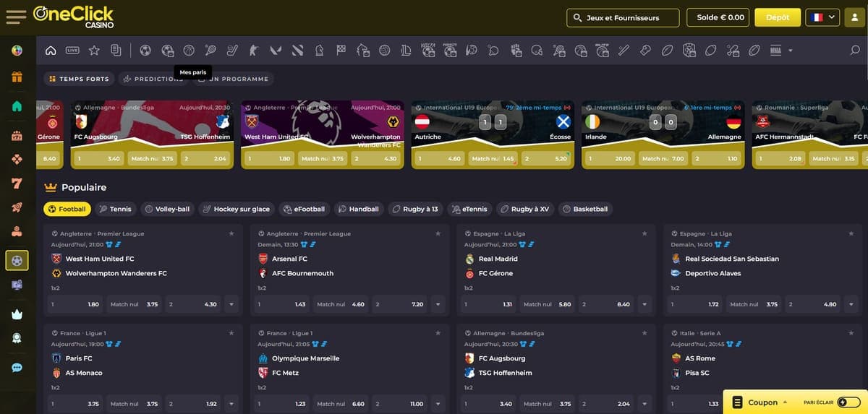This screenshot has height=414, width=868.
Task: Open the green home sidebar icon
Action: [x=17, y=106]
